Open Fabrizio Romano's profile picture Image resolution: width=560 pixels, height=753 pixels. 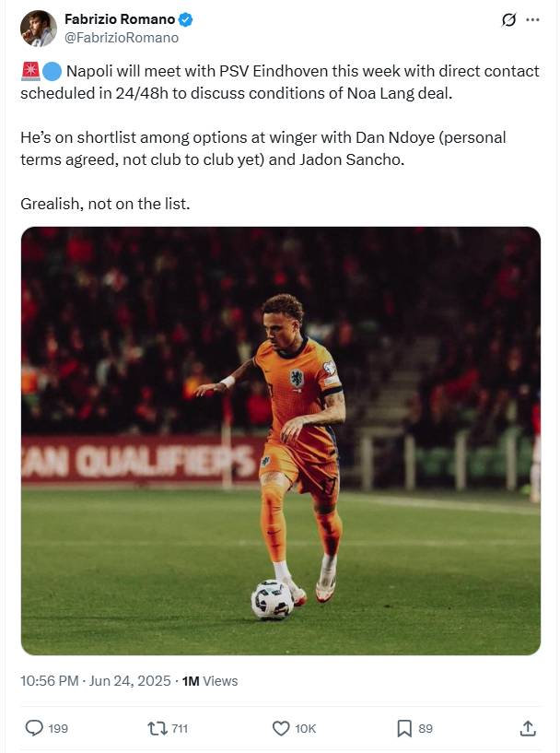[39, 29]
